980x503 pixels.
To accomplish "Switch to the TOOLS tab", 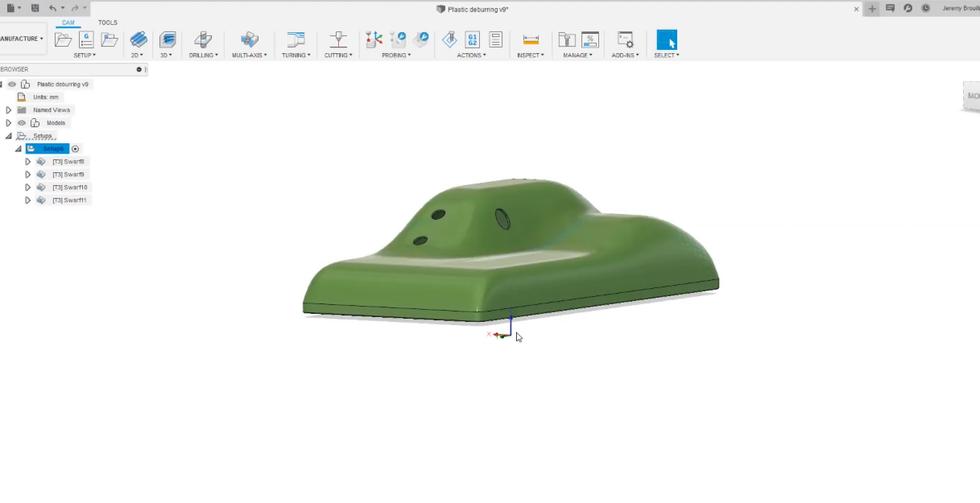I will pos(107,23).
